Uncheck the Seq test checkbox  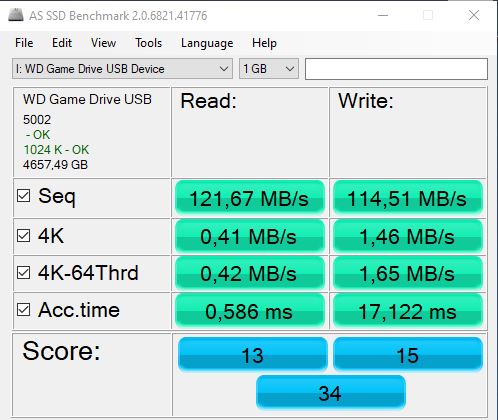[x=24, y=196]
